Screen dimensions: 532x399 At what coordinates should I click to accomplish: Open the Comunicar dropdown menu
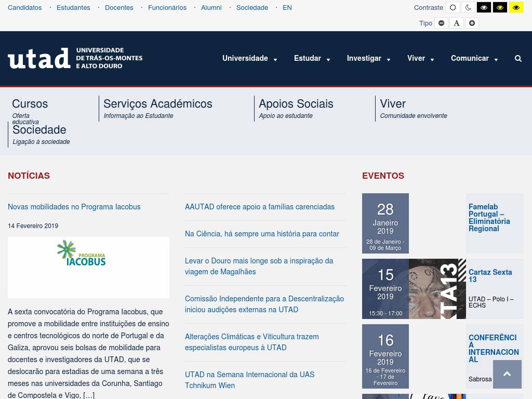tap(474, 59)
